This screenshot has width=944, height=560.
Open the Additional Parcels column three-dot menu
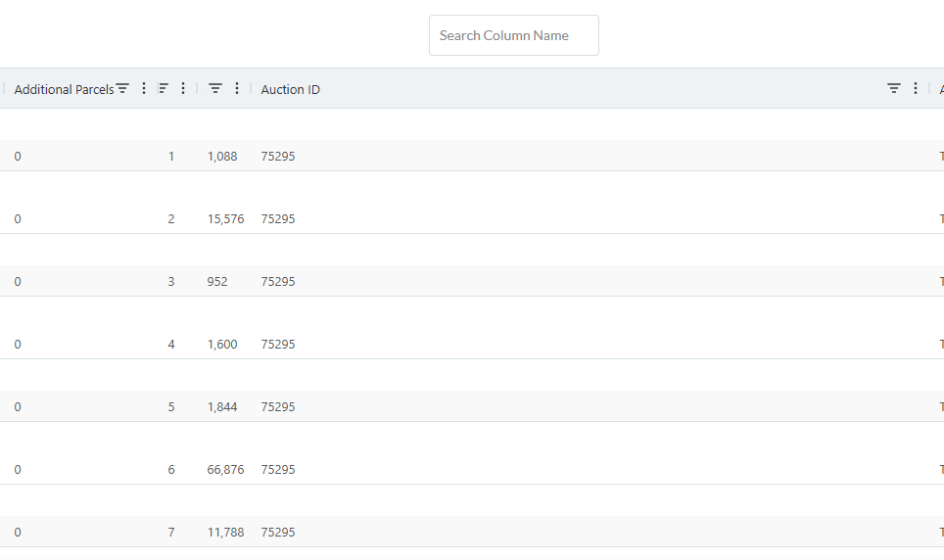144,89
